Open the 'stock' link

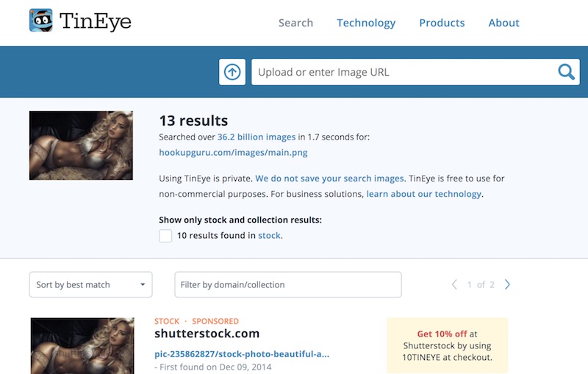(269, 235)
